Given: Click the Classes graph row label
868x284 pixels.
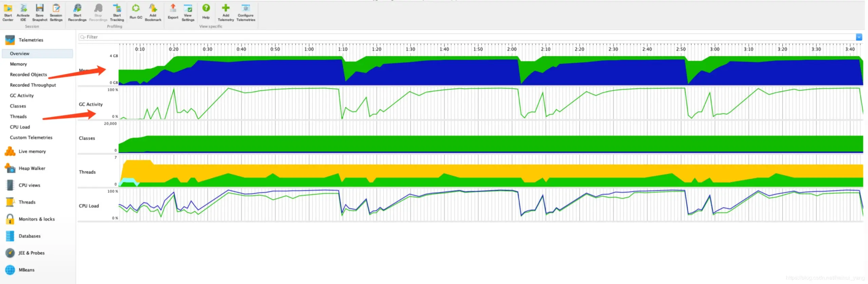Looking at the screenshot, I should (87, 139).
